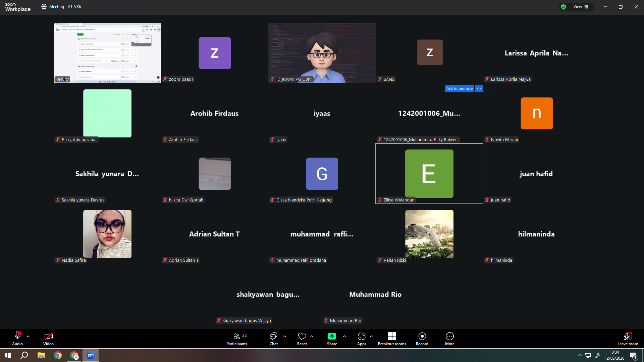Click the Leave room button
Image resolution: width=644 pixels, height=362 pixels.
pyautogui.click(x=628, y=339)
